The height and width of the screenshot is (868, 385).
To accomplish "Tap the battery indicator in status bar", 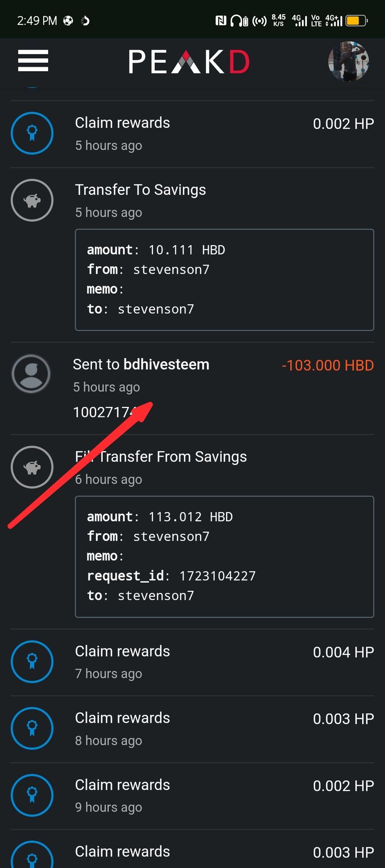I will 356,21.
